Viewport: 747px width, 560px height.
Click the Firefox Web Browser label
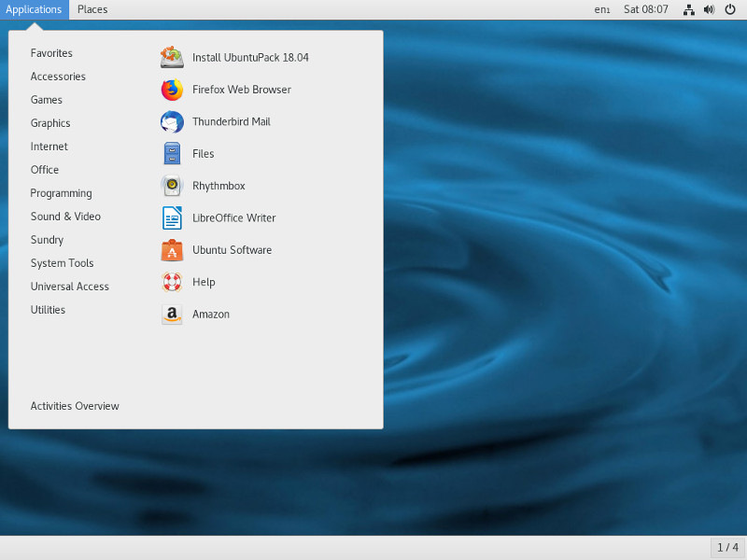click(242, 90)
